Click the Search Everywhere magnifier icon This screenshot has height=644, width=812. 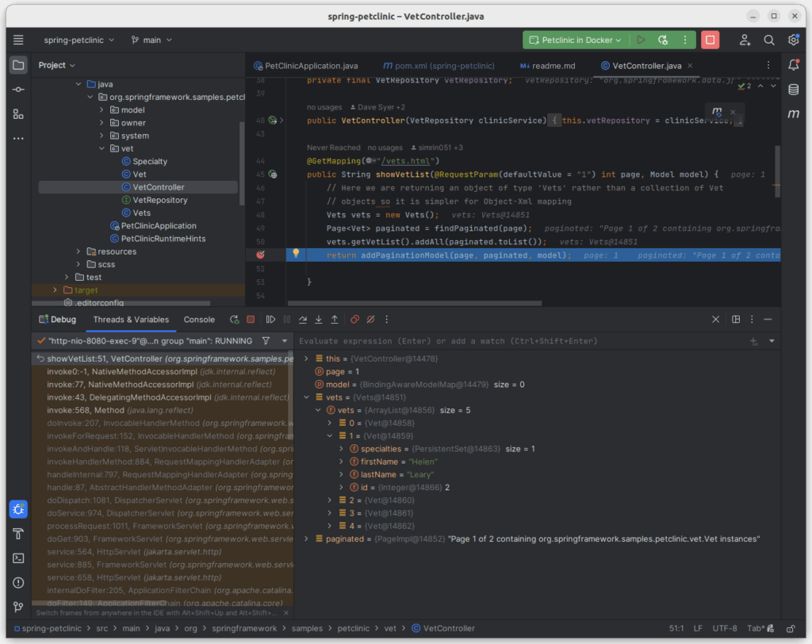[768, 40]
